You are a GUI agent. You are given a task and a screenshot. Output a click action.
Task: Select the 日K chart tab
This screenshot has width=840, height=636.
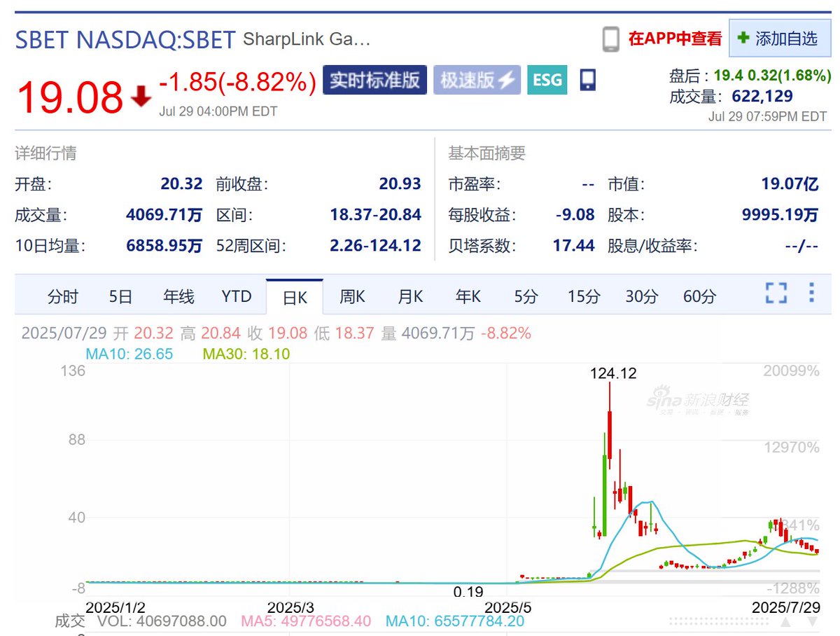tap(295, 297)
